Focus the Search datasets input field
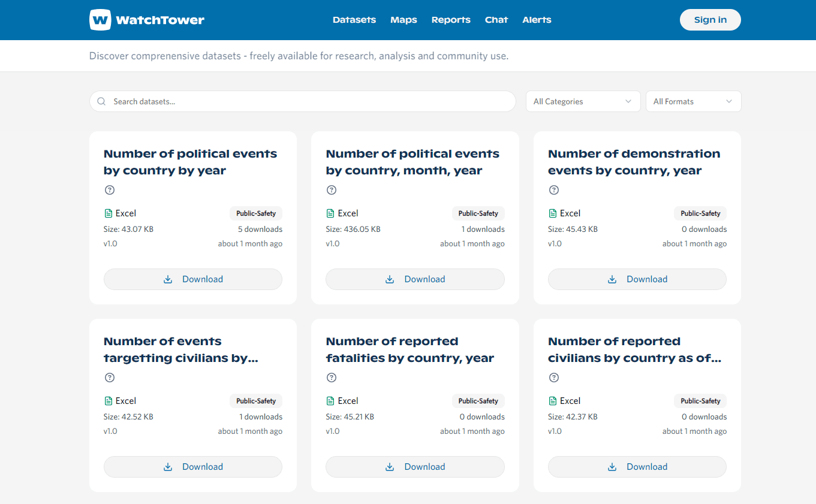Screen dimensions: 816x504 pyautogui.click(x=311, y=102)
